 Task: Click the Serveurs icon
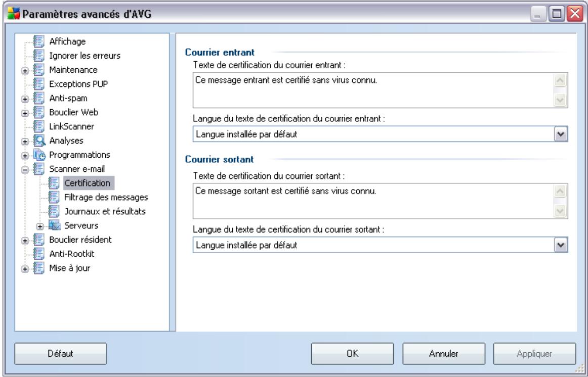[54, 226]
